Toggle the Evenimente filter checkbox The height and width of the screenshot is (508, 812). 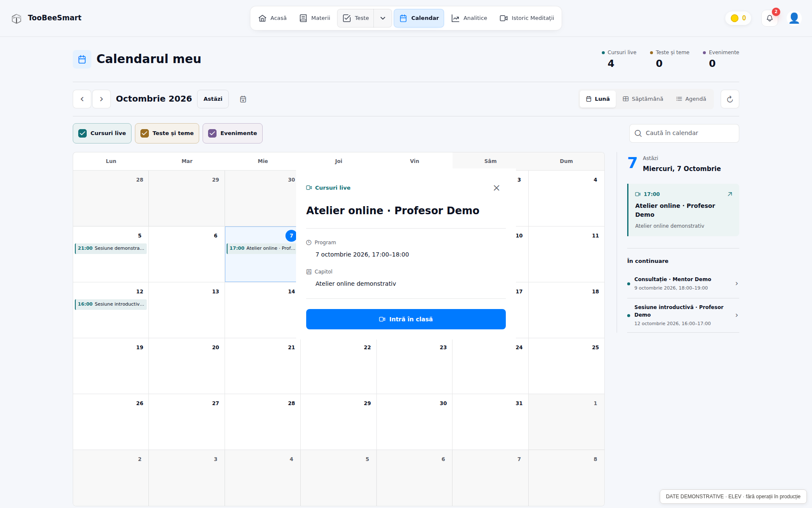point(212,133)
